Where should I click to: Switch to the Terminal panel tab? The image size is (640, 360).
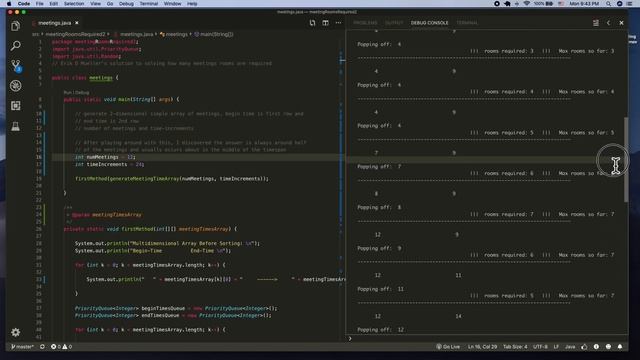[x=467, y=23]
